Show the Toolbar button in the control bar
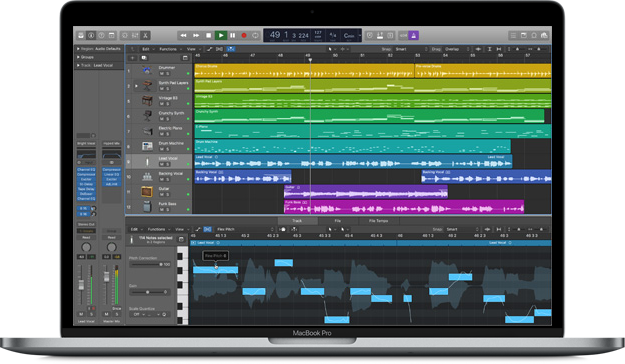 (112, 35)
